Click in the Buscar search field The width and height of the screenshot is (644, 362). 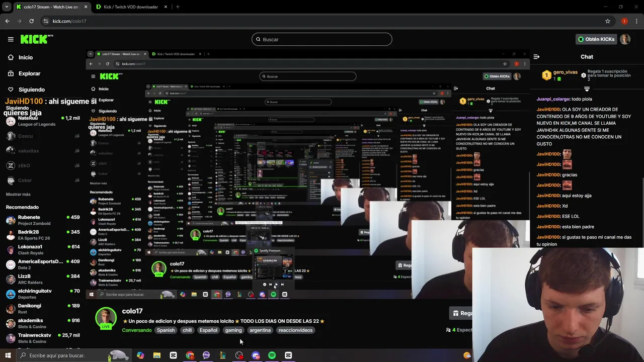point(322,39)
